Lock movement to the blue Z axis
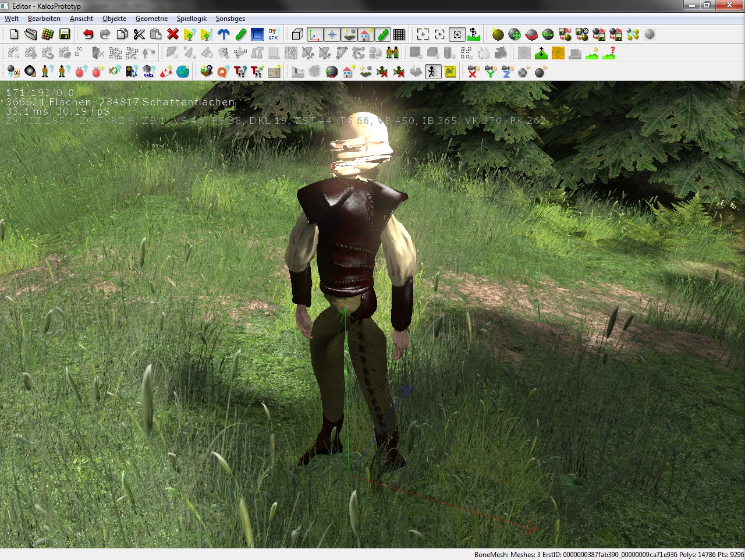Viewport: 745px width, 560px height. click(x=506, y=72)
